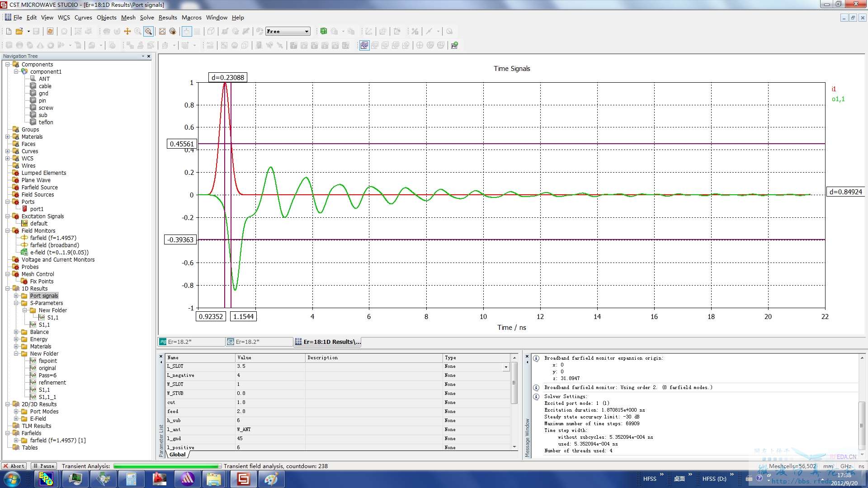868x488 pixels.
Task: Select the Pan view tool
Action: (x=127, y=31)
